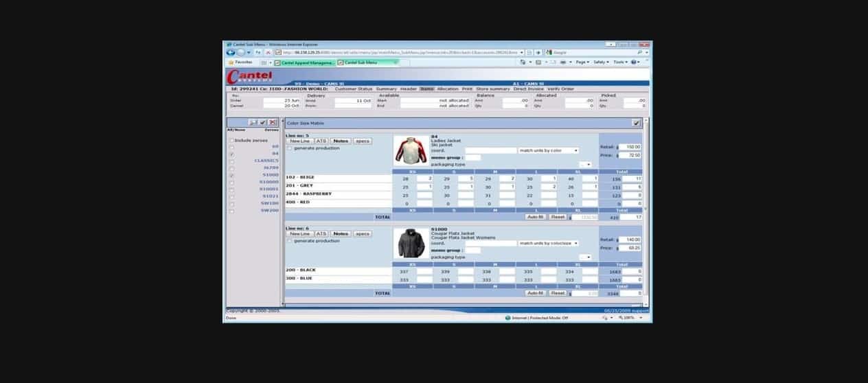Check the CLASSICS style checkbox
The width and height of the screenshot is (868, 383).
click(231, 161)
